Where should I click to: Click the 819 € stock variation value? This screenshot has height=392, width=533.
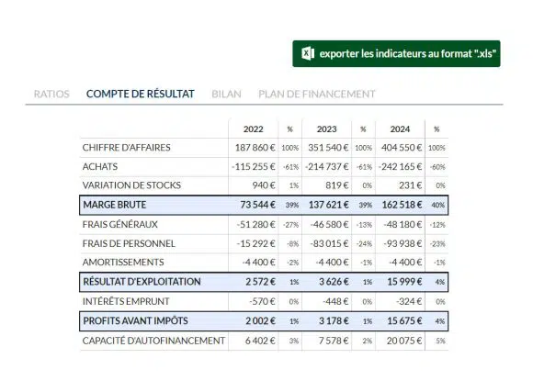[337, 185]
